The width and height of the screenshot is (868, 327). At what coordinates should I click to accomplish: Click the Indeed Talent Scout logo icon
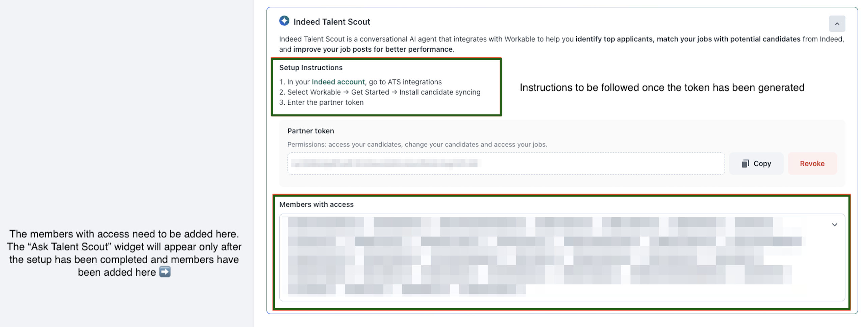pos(284,21)
